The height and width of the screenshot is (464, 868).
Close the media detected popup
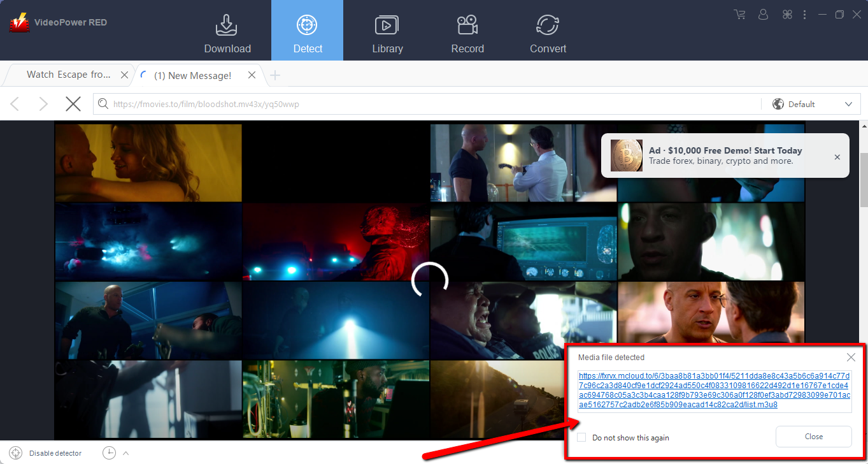point(850,357)
